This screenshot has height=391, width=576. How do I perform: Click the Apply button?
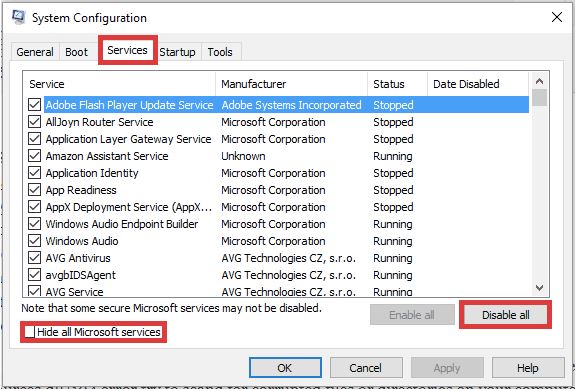(447, 368)
